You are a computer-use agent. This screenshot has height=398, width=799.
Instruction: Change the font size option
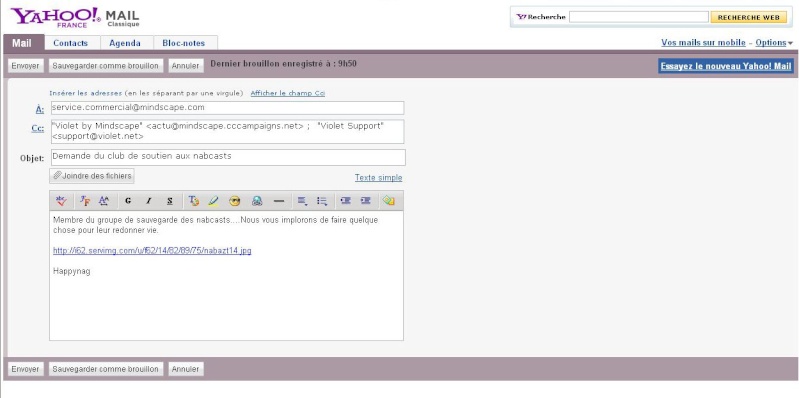(x=104, y=201)
